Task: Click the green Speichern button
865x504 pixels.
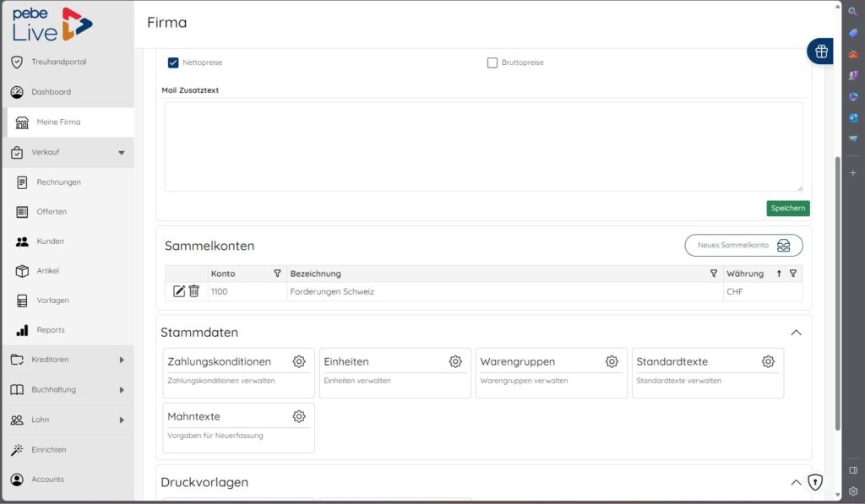Action: [788, 209]
